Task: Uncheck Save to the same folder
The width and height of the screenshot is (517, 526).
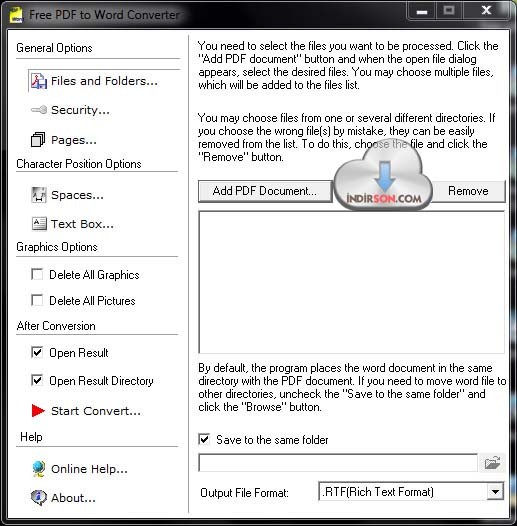Action: [x=204, y=439]
